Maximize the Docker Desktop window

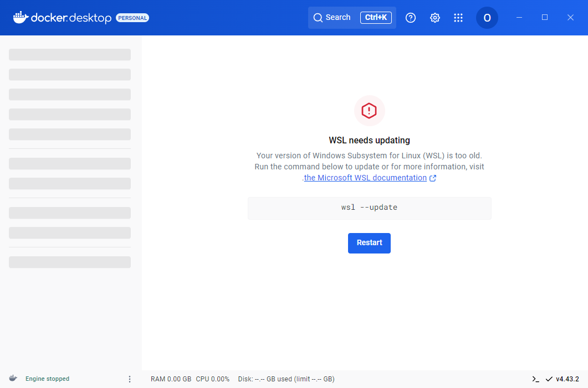click(x=545, y=18)
